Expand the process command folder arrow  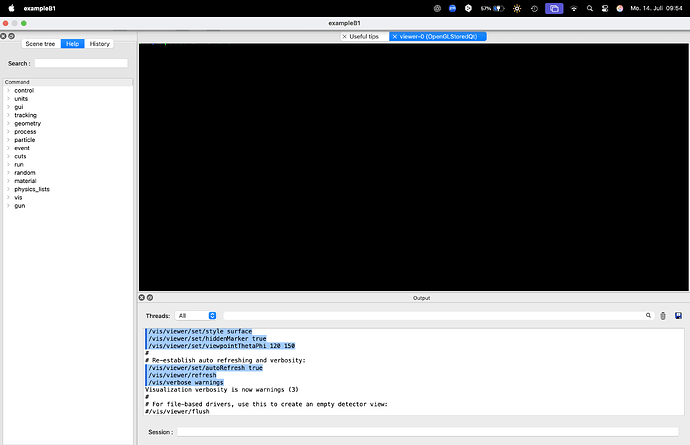[8, 132]
